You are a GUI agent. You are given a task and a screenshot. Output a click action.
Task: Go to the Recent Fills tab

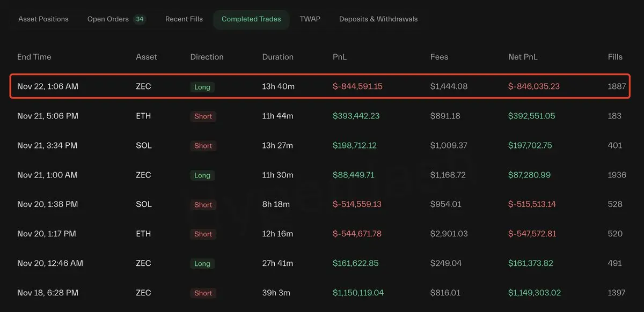[184, 19]
